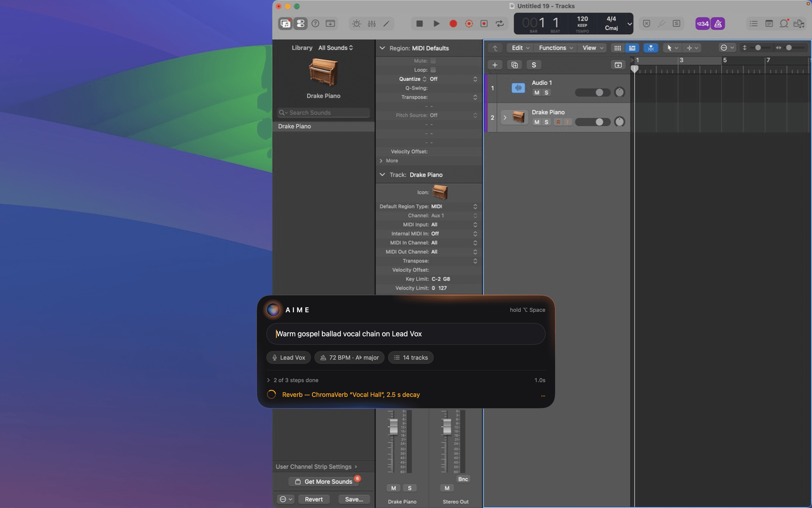The image size is (812, 508).
Task: Adjust Drake Piano channel strip fader
Action: pyautogui.click(x=393, y=427)
